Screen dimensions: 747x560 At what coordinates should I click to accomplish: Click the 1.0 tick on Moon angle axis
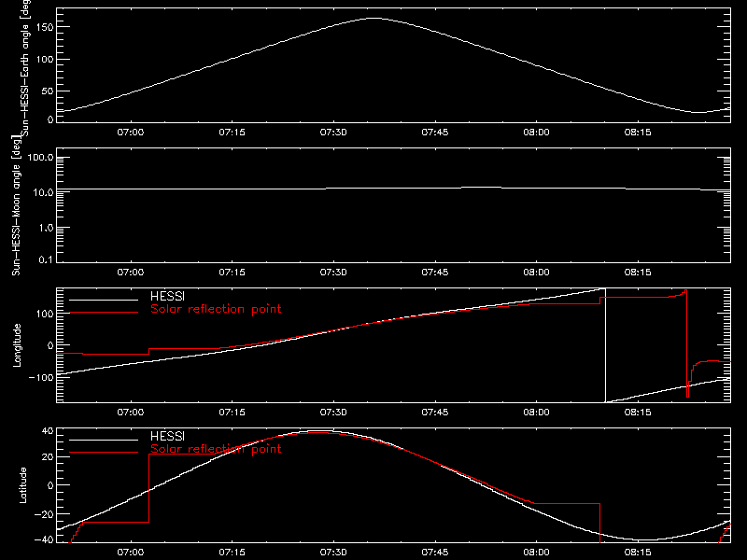[x=46, y=228]
